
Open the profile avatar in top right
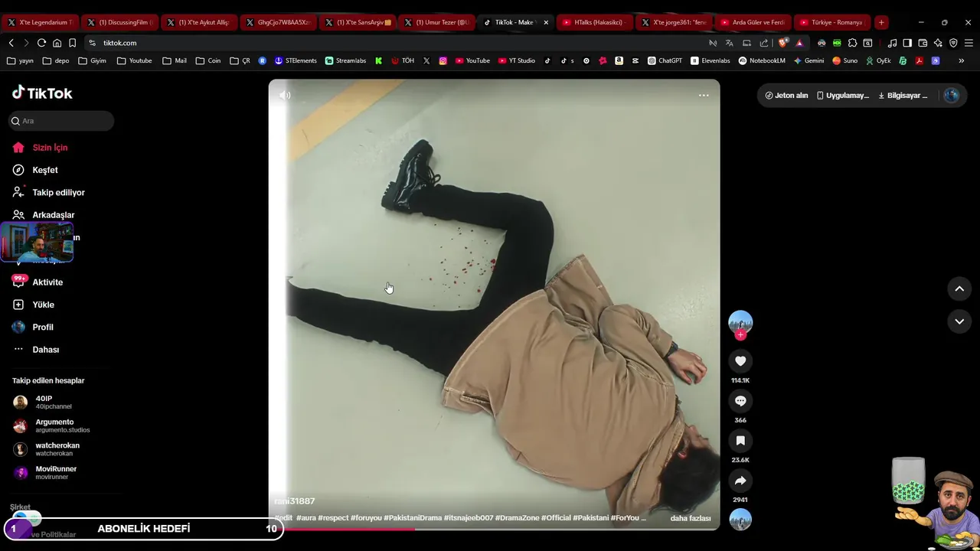(952, 96)
